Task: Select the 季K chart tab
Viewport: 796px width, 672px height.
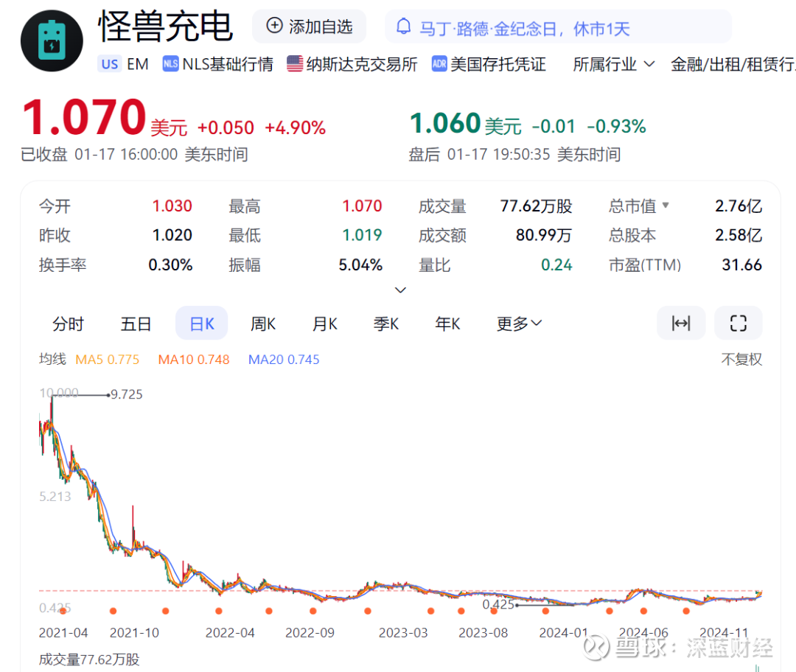Action: [386, 323]
